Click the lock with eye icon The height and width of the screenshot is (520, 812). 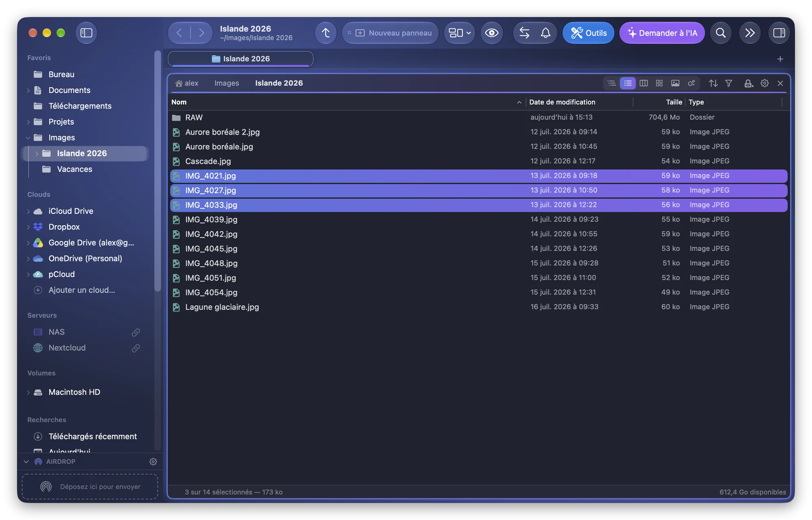[749, 83]
